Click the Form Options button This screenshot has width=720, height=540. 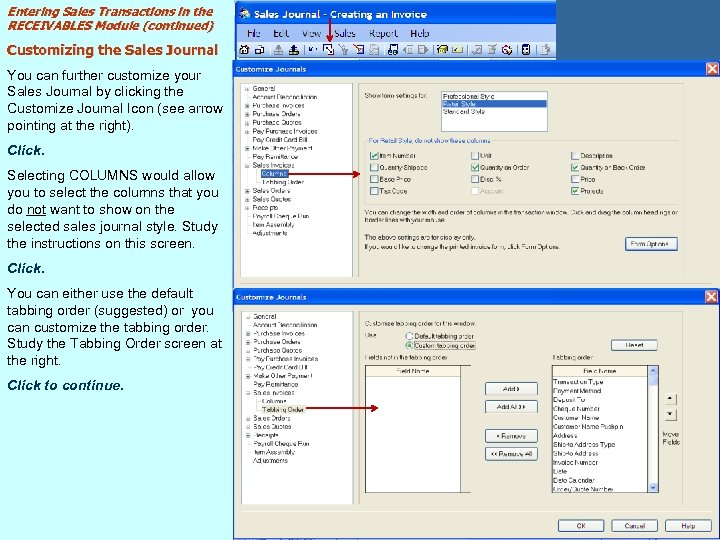tap(651, 244)
